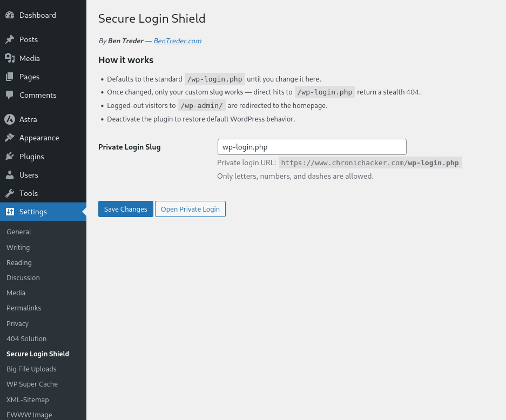The width and height of the screenshot is (506, 420).
Task: Select the WP Super Cache menu entry
Action: [x=32, y=384]
